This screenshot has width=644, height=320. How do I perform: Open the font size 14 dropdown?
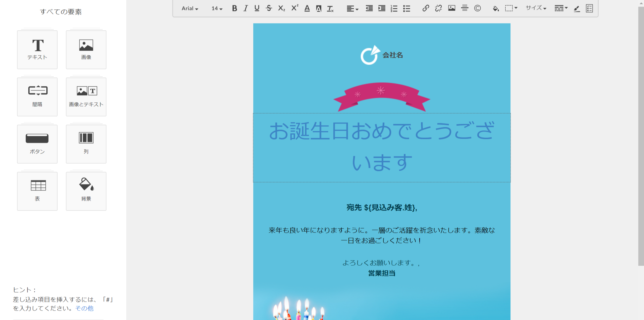[x=217, y=9]
